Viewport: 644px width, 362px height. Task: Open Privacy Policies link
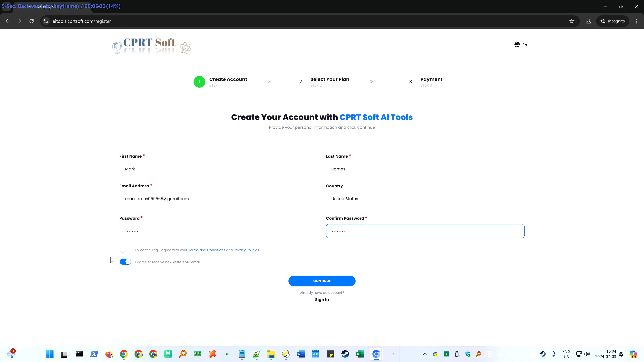[246, 250]
